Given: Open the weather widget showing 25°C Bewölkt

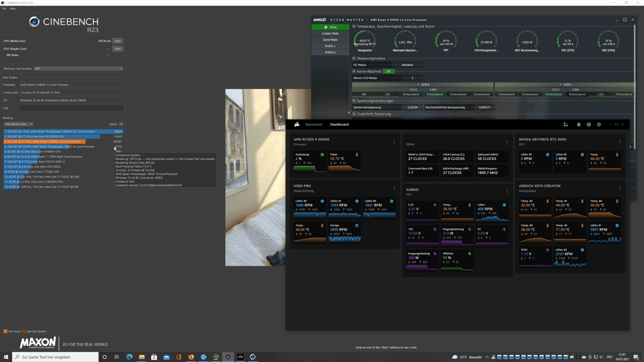Looking at the screenshot, I should (x=467, y=357).
